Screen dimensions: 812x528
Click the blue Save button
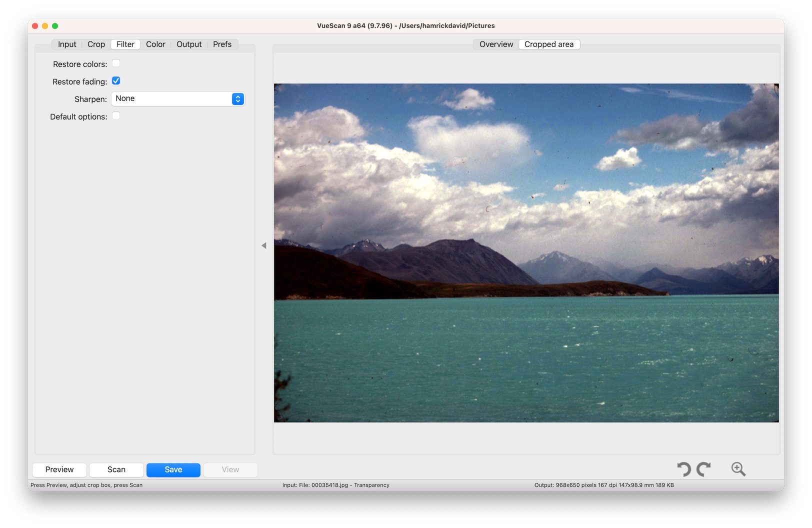click(x=173, y=469)
